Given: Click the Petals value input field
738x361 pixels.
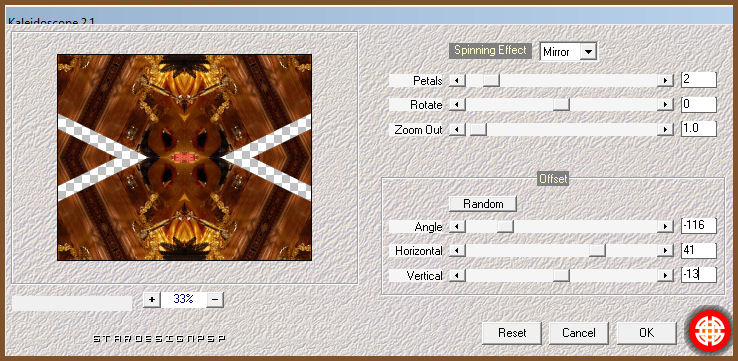Looking at the screenshot, I should pyautogui.click(x=699, y=80).
